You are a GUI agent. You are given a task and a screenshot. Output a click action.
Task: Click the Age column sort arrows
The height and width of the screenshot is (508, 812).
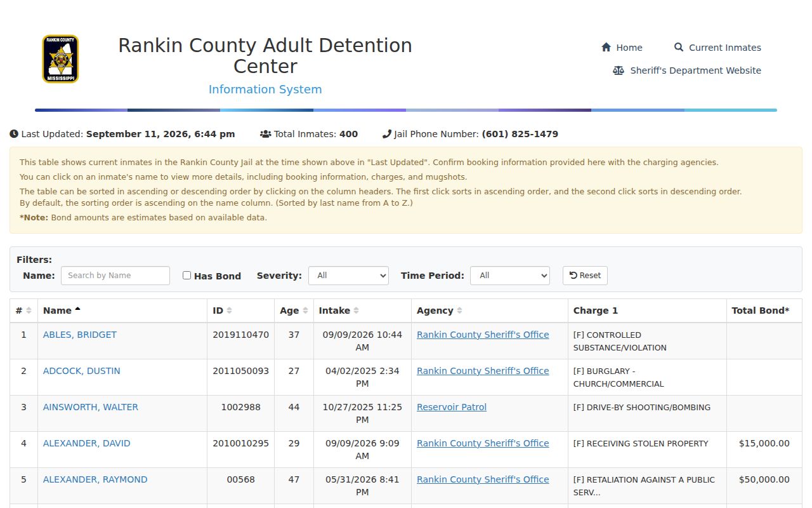pyautogui.click(x=305, y=311)
